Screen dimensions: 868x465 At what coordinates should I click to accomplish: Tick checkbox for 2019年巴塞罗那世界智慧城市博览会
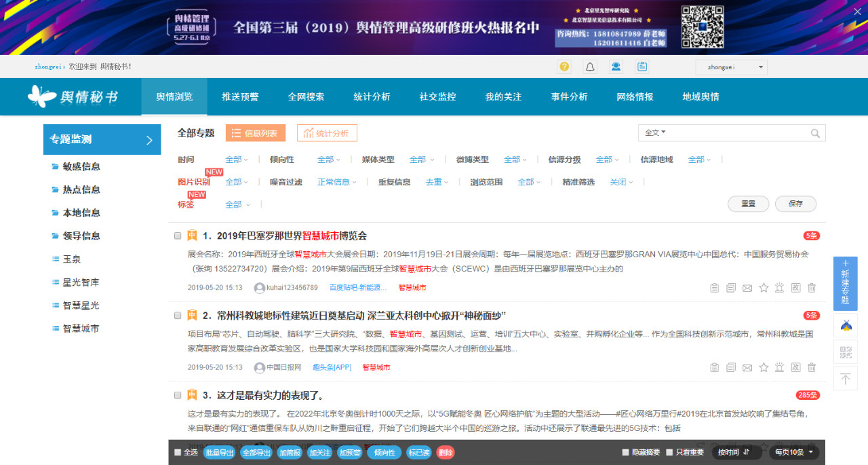pyautogui.click(x=178, y=236)
